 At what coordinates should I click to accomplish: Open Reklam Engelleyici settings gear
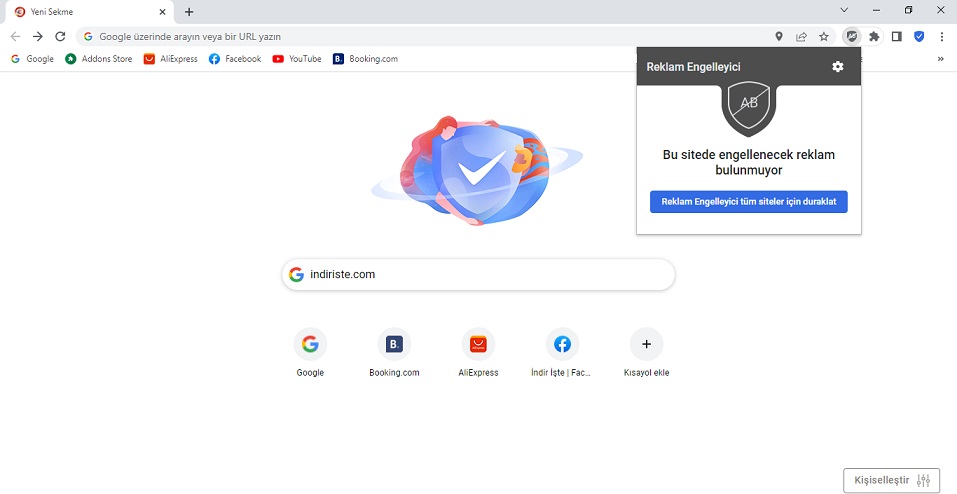click(838, 67)
